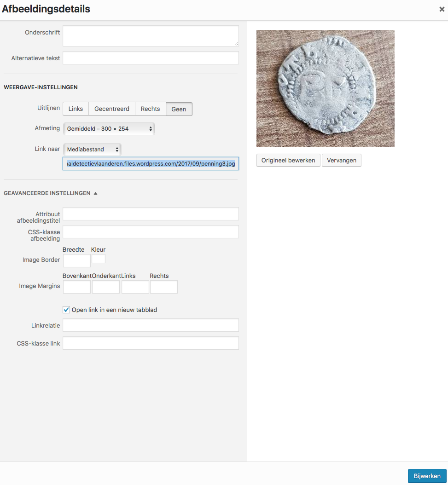
Task: Focus the Attribuut afbeeldingstitel field
Action: click(x=151, y=214)
